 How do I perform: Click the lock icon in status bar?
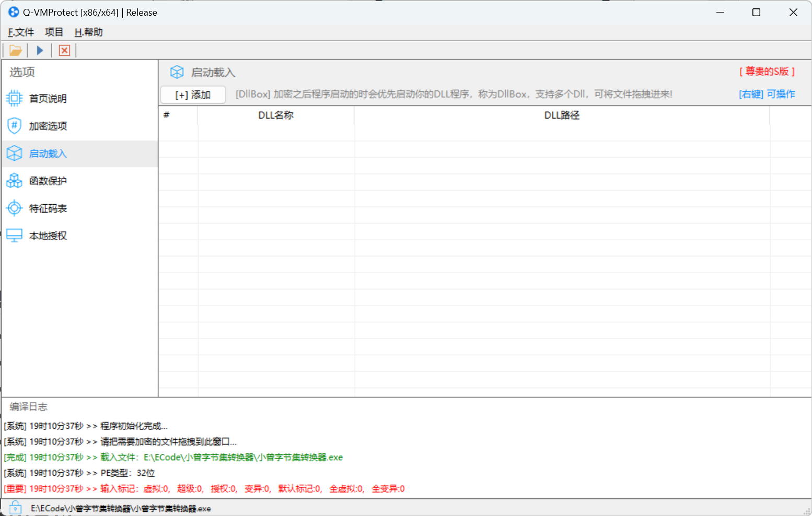point(15,508)
